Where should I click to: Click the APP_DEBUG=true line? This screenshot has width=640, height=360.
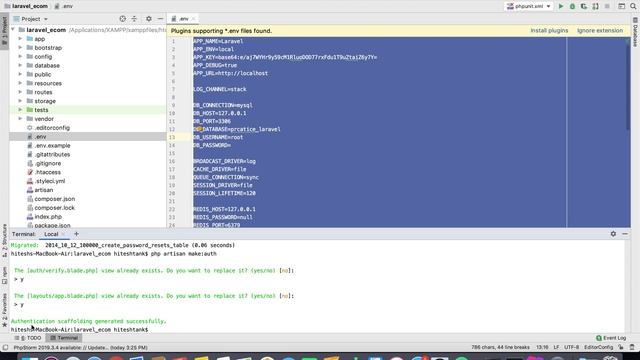pos(215,65)
